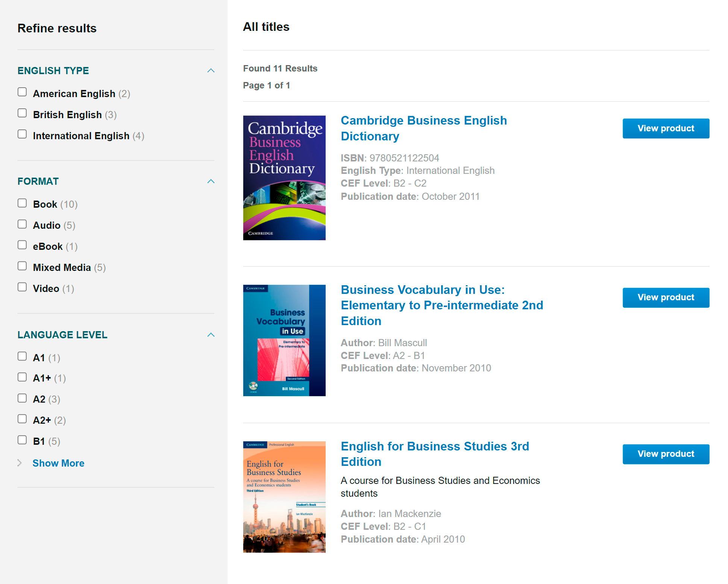Enable the B1 language level filter
Screen dimensions: 728x584
pyautogui.click(x=22, y=440)
